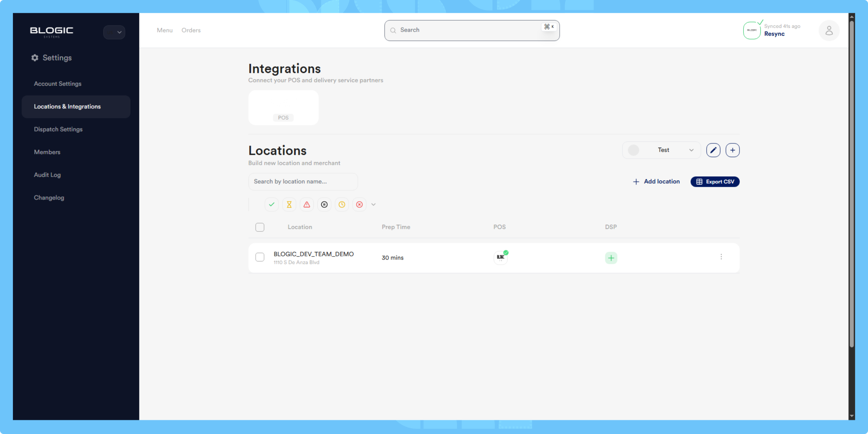Click the Export CSV button
The width and height of the screenshot is (868, 434).
coord(715,182)
